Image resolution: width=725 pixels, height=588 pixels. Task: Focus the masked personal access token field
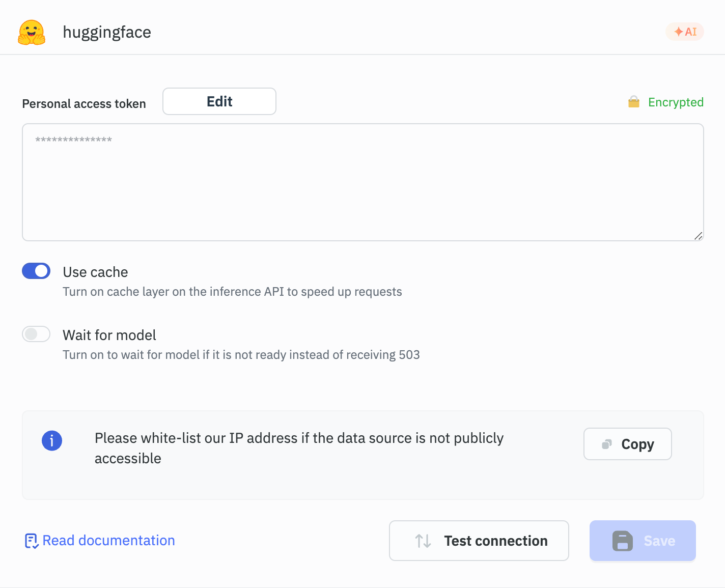tap(362, 182)
